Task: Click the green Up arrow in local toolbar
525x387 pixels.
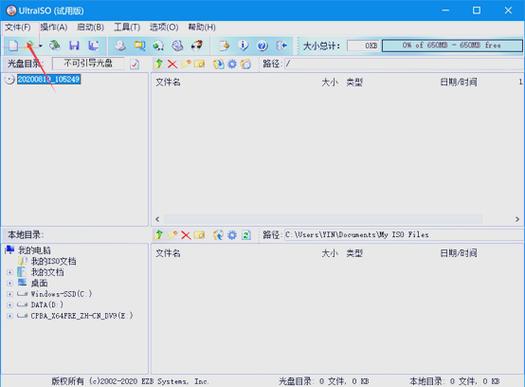Action: 159,235
